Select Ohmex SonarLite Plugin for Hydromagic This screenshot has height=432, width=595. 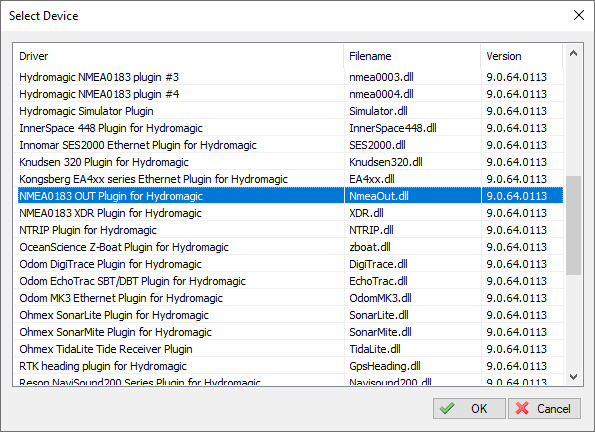(x=290, y=315)
